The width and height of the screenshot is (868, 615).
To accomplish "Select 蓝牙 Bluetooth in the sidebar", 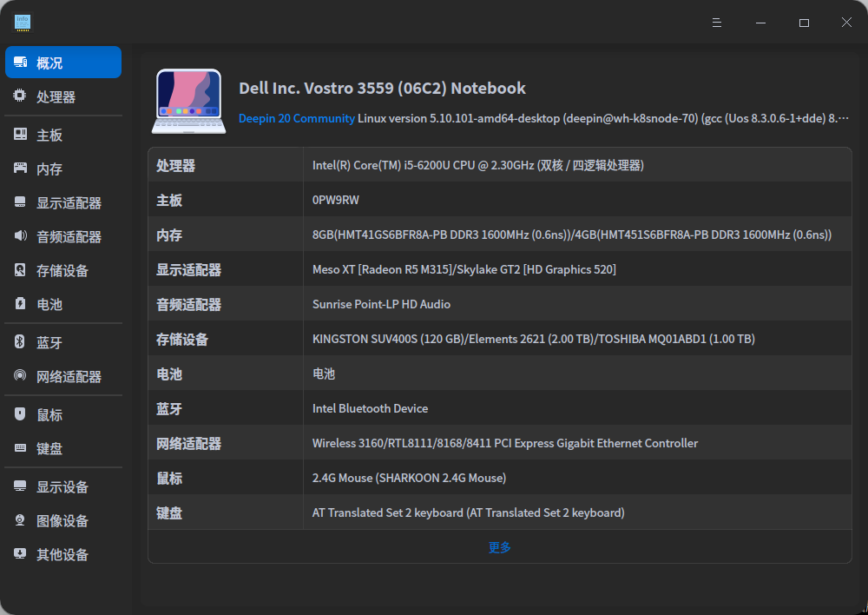I will click(63, 342).
